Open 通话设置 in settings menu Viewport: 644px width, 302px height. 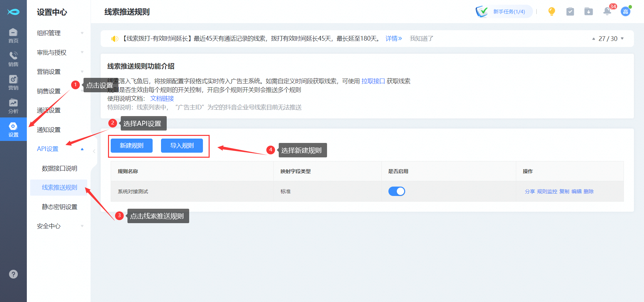coord(49,110)
